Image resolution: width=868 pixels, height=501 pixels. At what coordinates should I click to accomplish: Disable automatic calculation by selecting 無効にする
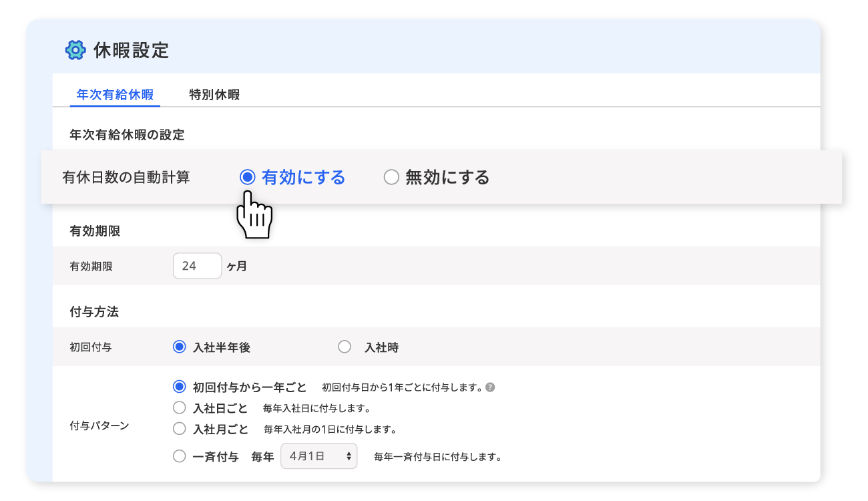coord(391,177)
